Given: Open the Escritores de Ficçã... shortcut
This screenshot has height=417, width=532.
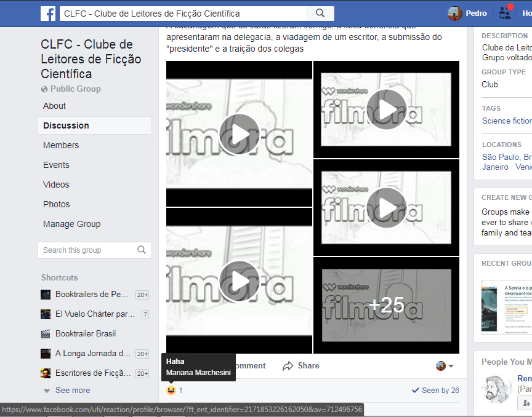Looking at the screenshot, I should [x=93, y=373].
